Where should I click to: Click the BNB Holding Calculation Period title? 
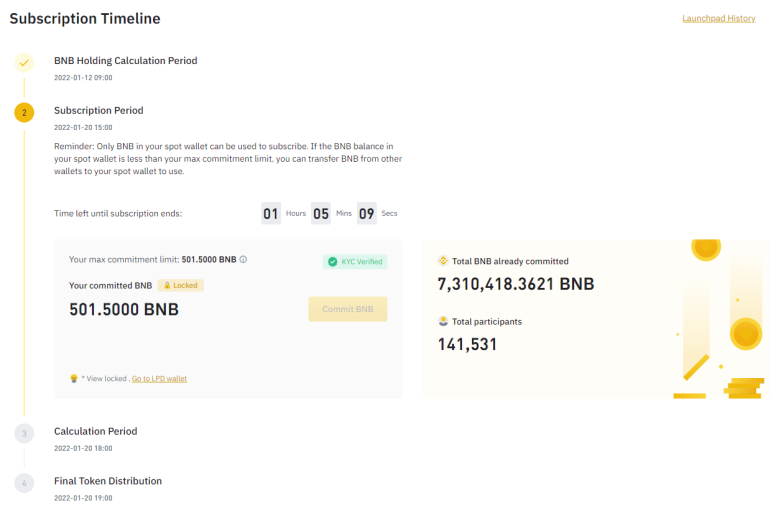point(126,61)
